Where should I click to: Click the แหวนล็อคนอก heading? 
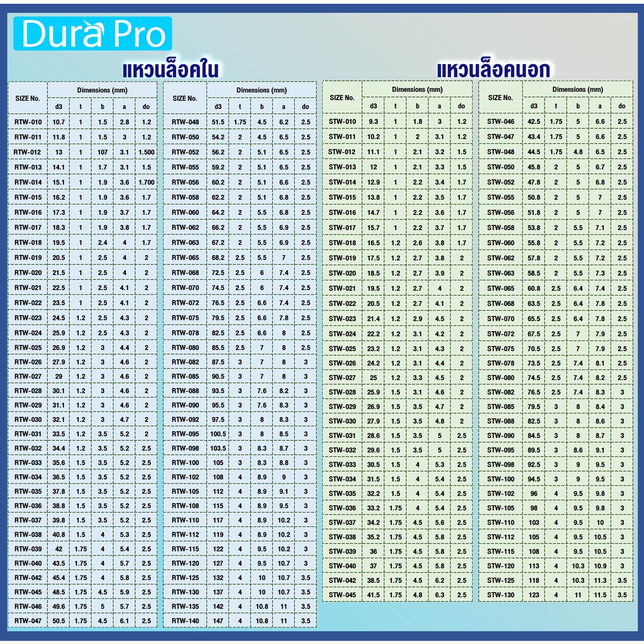pos(493,69)
